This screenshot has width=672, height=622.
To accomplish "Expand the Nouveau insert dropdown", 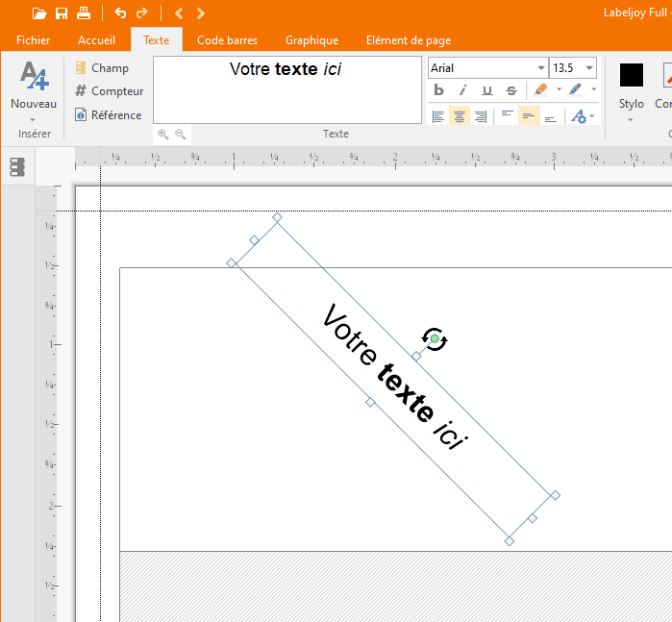I will [x=33, y=119].
